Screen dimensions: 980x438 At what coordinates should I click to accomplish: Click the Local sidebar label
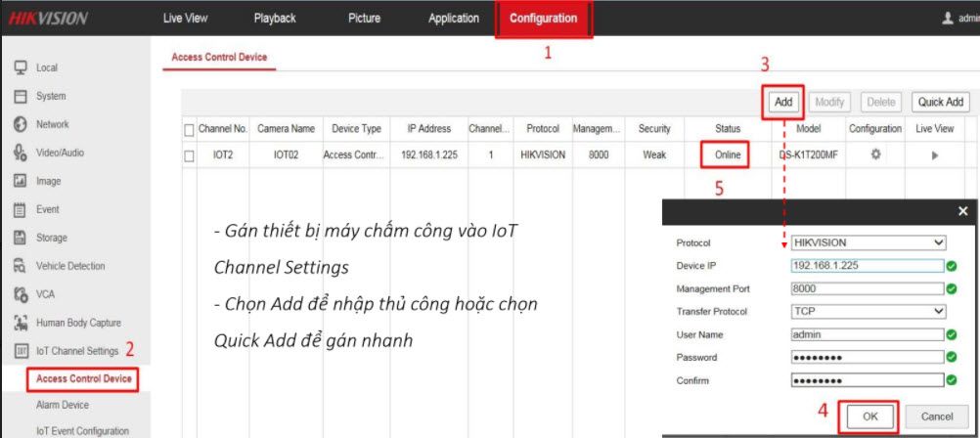pyautogui.click(x=46, y=67)
